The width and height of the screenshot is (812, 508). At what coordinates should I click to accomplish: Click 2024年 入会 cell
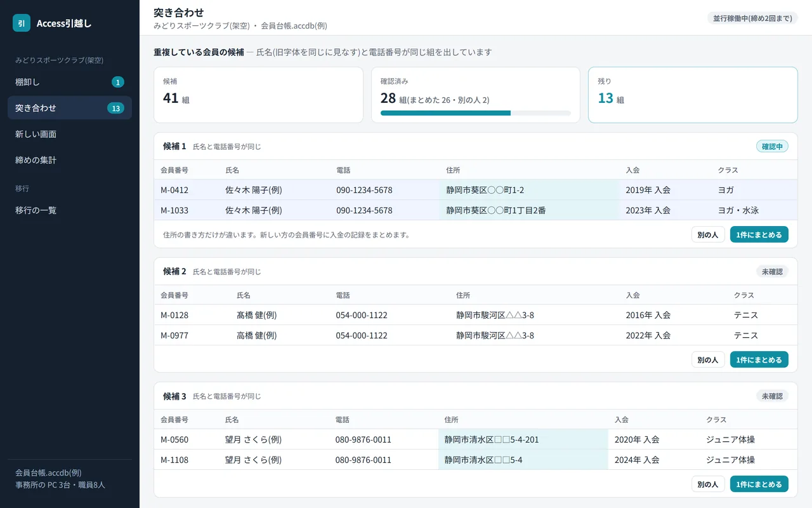[637, 460]
